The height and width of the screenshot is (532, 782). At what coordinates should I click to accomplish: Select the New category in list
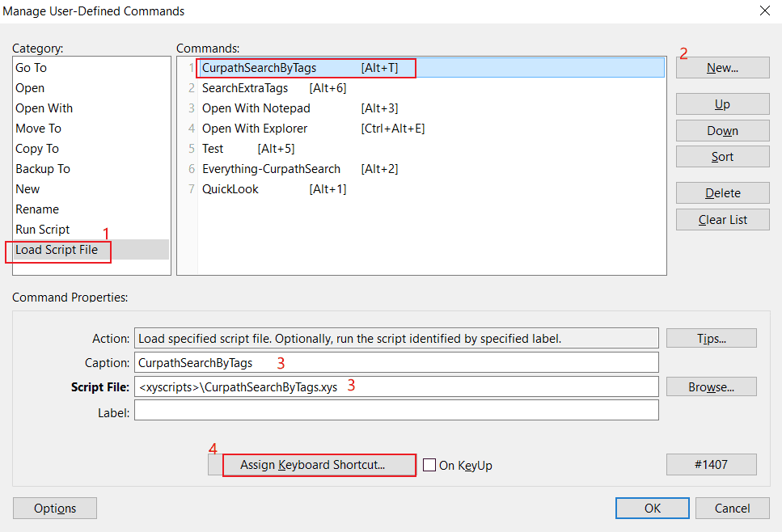coord(91,189)
